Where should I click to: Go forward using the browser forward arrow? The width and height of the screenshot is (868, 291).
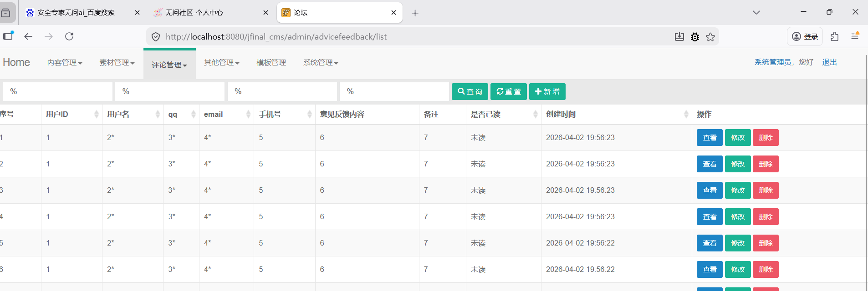[49, 36]
